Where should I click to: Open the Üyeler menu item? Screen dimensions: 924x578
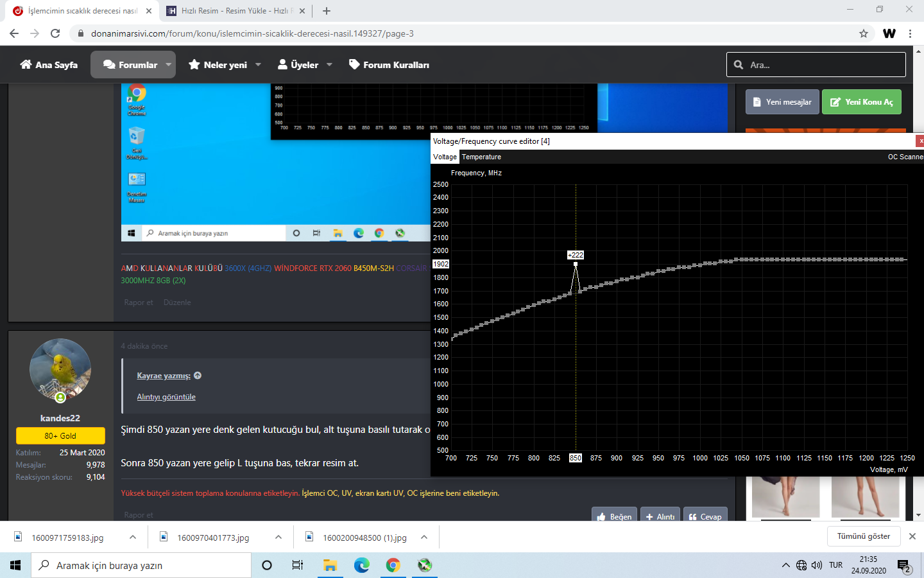click(298, 65)
